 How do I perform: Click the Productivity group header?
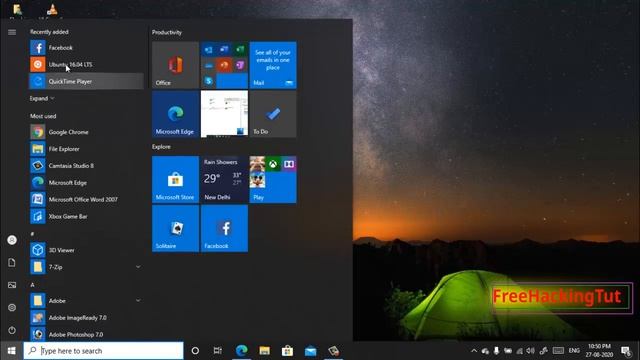[x=167, y=32]
